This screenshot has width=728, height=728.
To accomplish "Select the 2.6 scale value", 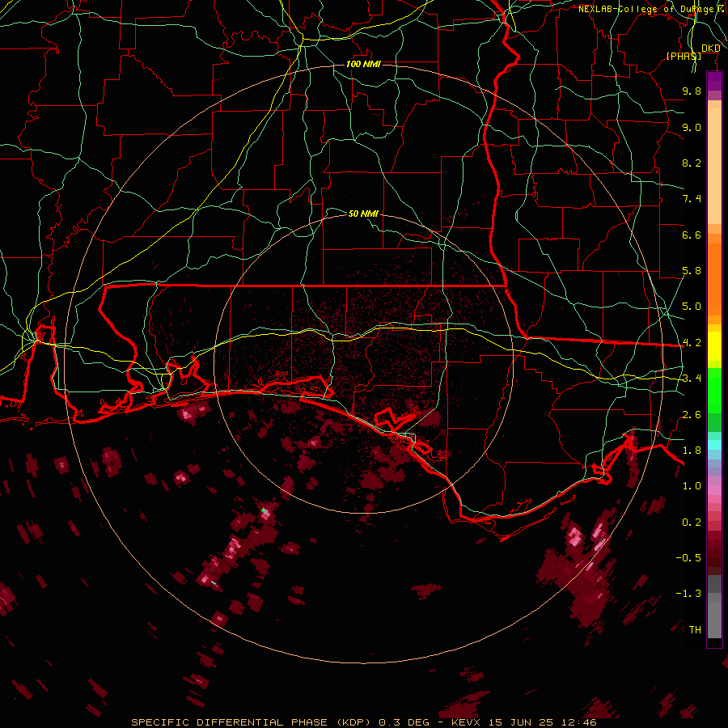I will tap(692, 415).
